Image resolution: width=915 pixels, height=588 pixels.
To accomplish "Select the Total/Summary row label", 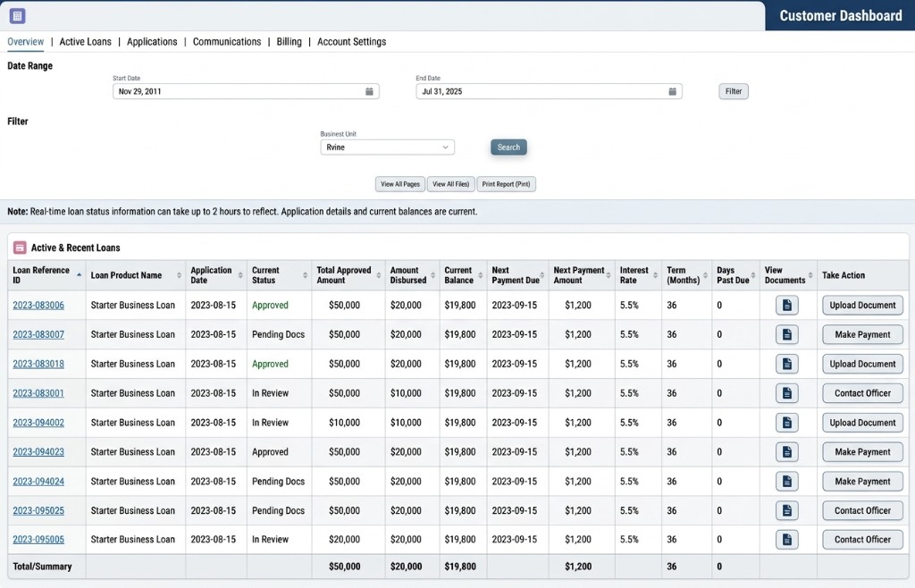I will pyautogui.click(x=43, y=567).
